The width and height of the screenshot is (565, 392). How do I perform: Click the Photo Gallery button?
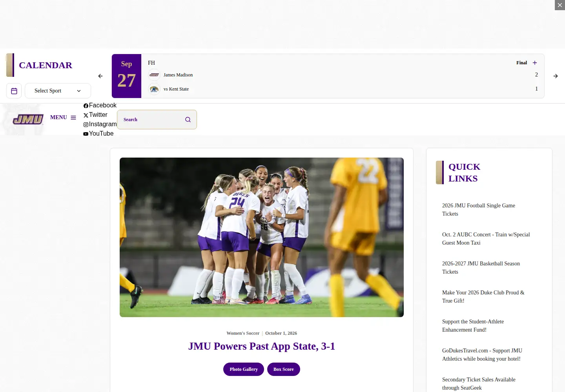pos(244,369)
